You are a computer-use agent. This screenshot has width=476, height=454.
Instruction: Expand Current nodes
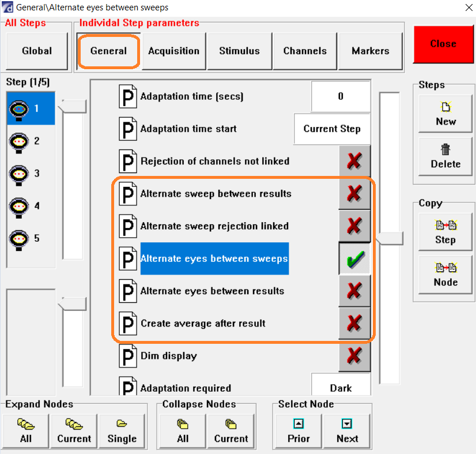pyautogui.click(x=74, y=431)
